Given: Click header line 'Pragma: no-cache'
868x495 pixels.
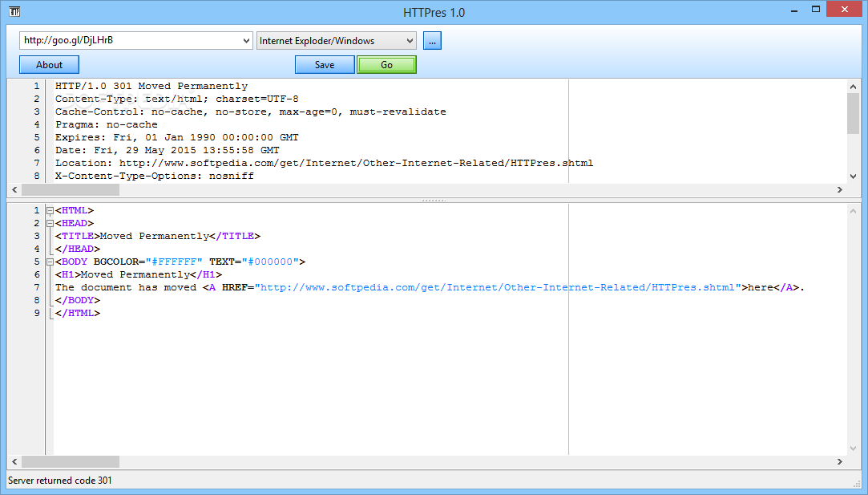Looking at the screenshot, I should [107, 124].
